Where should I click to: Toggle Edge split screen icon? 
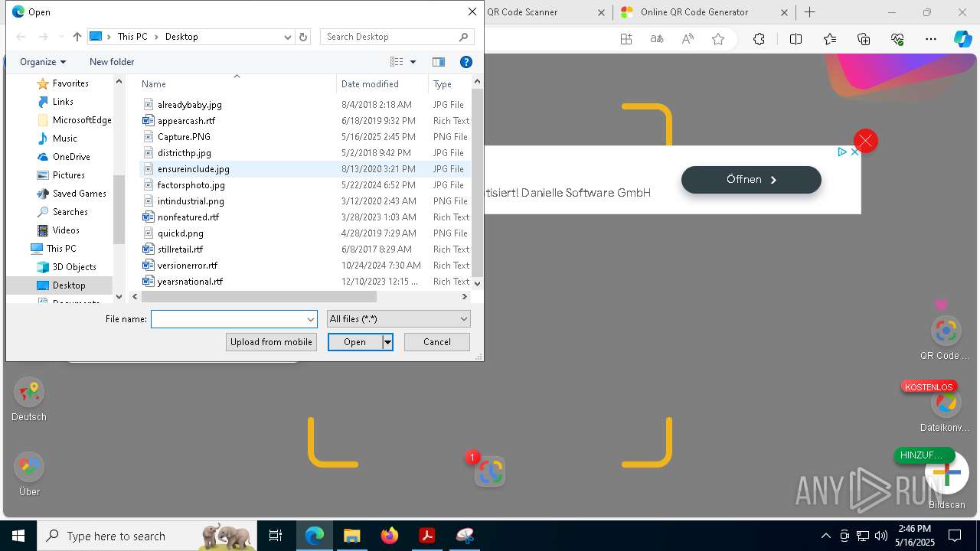pos(795,39)
